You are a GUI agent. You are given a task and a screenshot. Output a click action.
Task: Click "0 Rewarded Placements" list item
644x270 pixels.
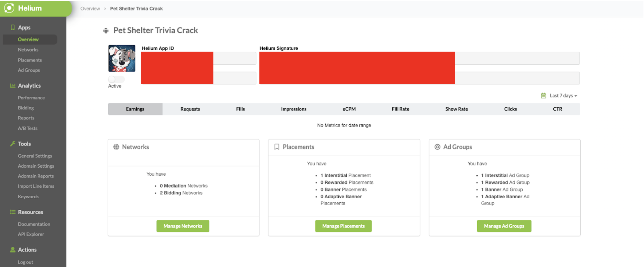pos(347,182)
